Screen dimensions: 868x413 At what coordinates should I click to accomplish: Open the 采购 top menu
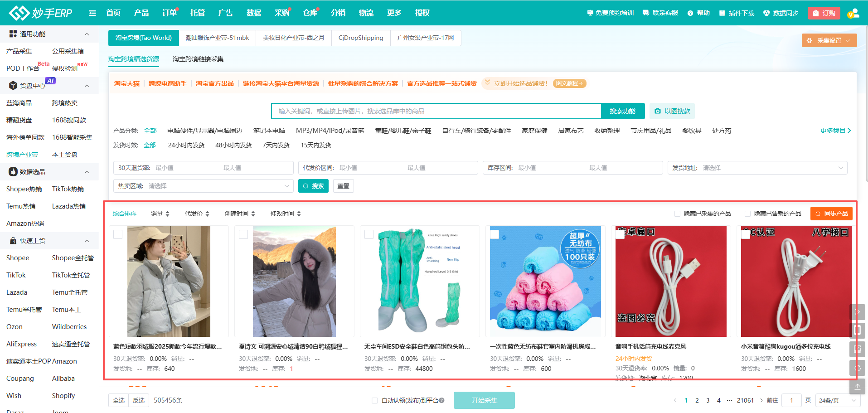point(282,13)
